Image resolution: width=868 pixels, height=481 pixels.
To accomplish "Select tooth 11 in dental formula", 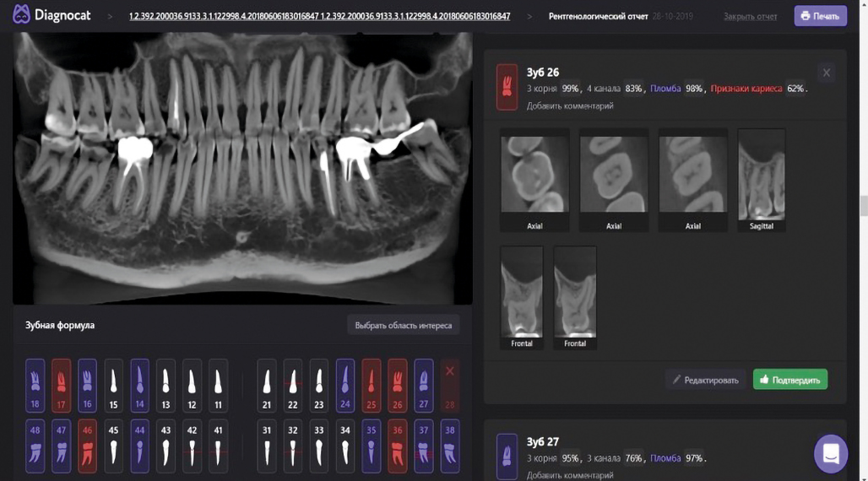I will pos(218,386).
